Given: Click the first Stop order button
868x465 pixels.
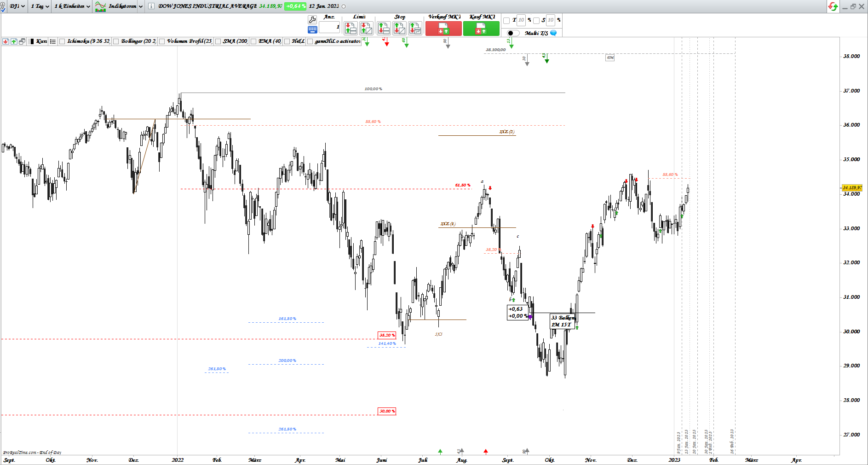Looking at the screenshot, I should [384, 29].
